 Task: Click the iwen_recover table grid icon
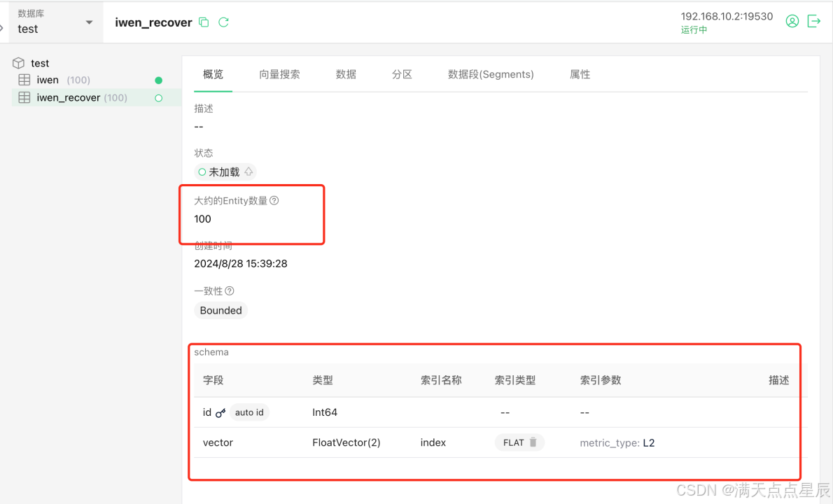24,98
